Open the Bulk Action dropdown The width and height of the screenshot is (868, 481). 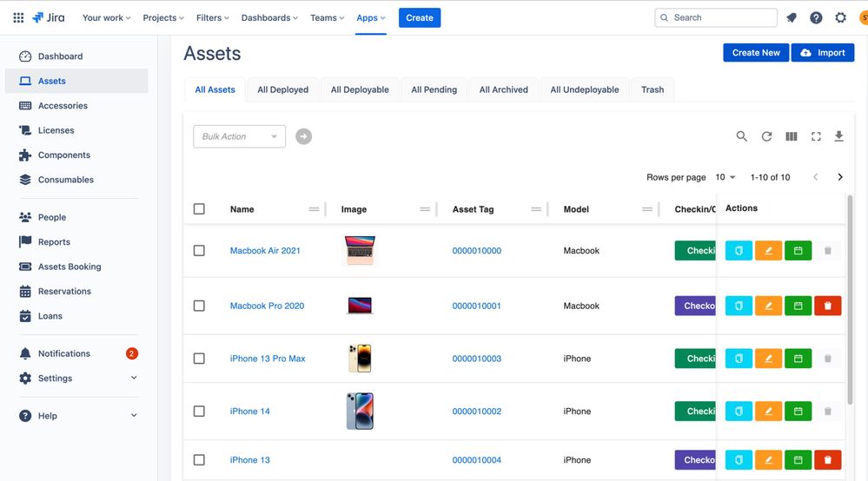point(239,136)
